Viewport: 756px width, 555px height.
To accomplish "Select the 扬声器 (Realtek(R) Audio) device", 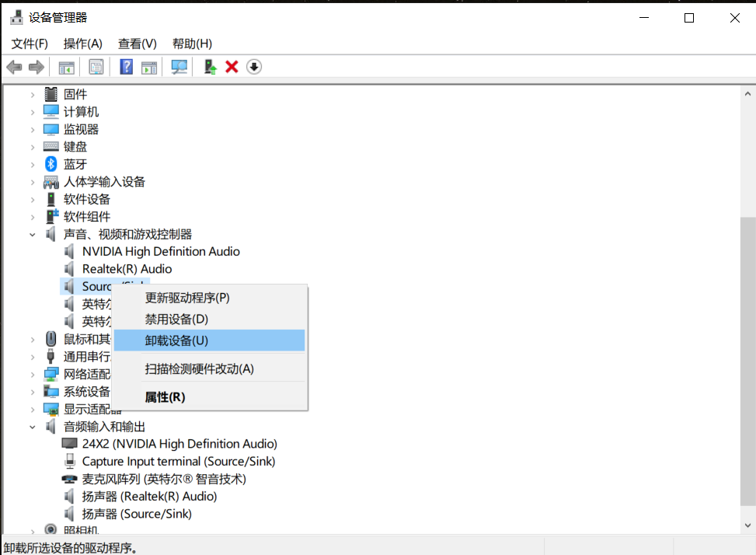I will coord(145,496).
